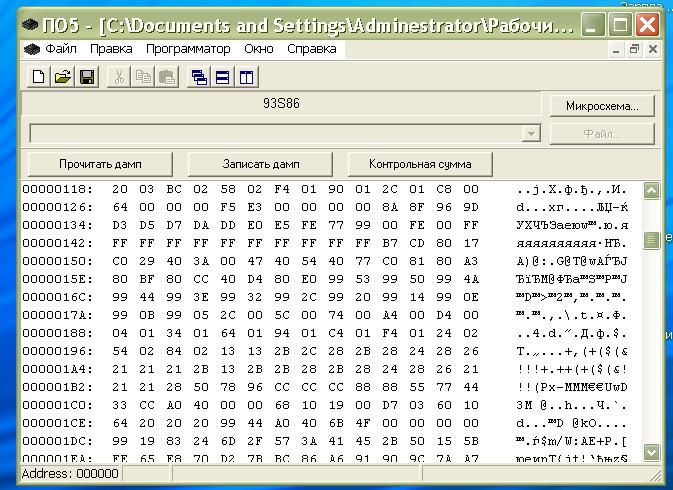
Task: Restore the inner document window
Action: (x=634, y=50)
